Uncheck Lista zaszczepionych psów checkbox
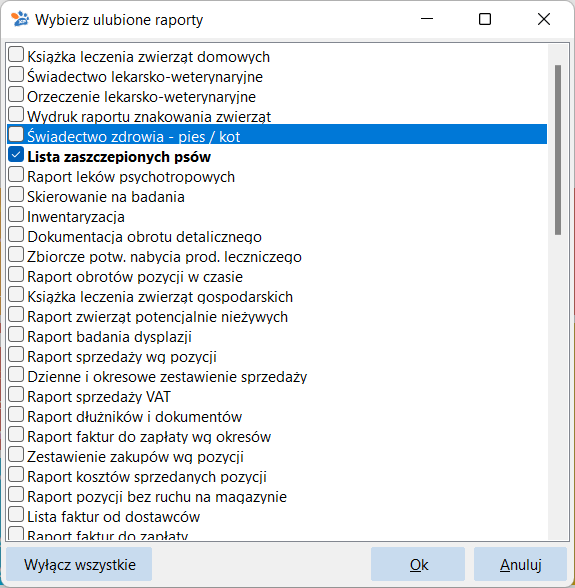Image resolution: width=575 pixels, height=588 pixels. click(16, 154)
